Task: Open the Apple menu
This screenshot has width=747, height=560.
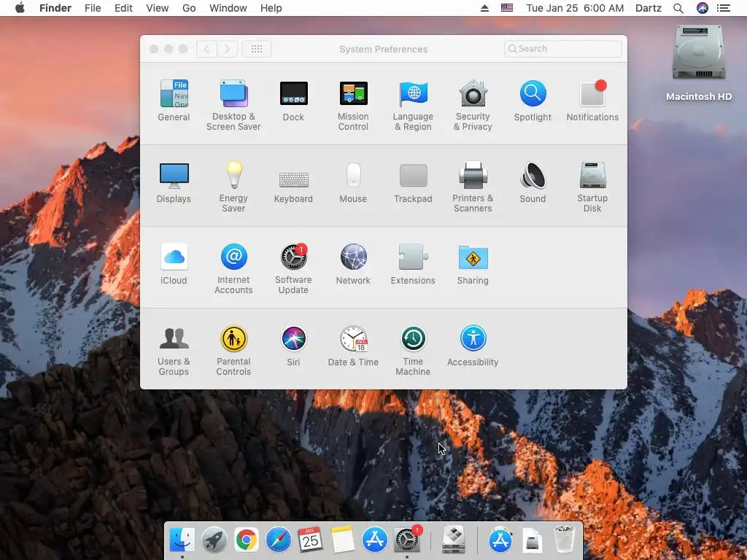Action: pos(20,8)
